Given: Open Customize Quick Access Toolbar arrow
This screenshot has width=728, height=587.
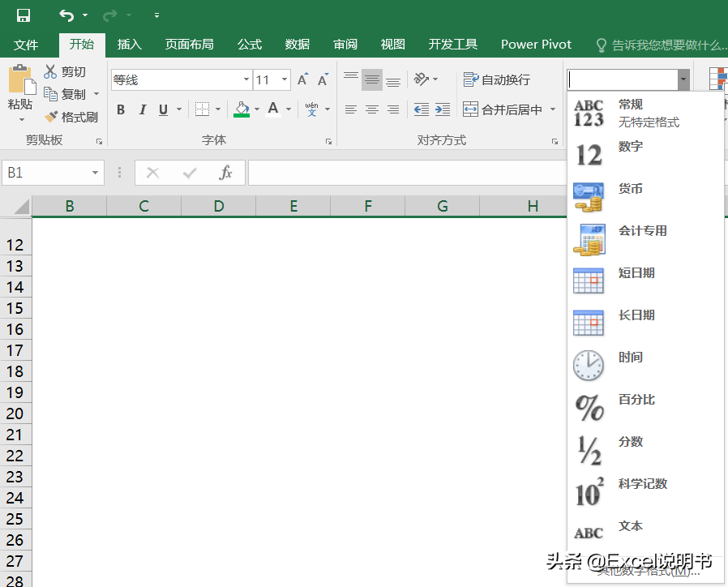Looking at the screenshot, I should click(x=157, y=15).
